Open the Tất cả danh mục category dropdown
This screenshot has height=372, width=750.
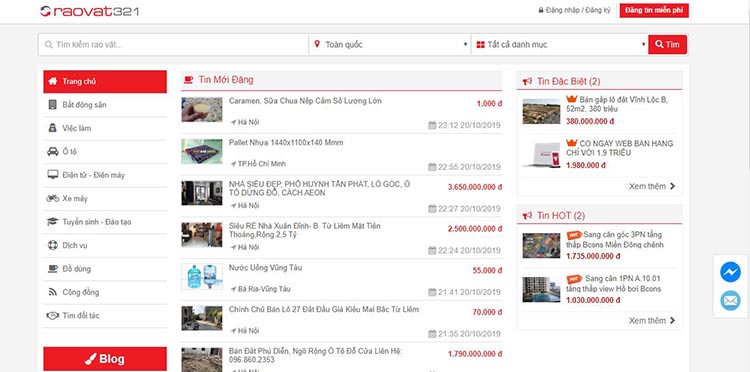pos(560,44)
